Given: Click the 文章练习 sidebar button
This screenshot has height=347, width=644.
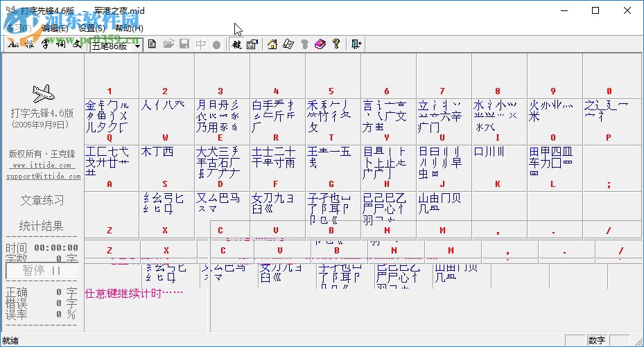Looking at the screenshot, I should coord(42,200).
